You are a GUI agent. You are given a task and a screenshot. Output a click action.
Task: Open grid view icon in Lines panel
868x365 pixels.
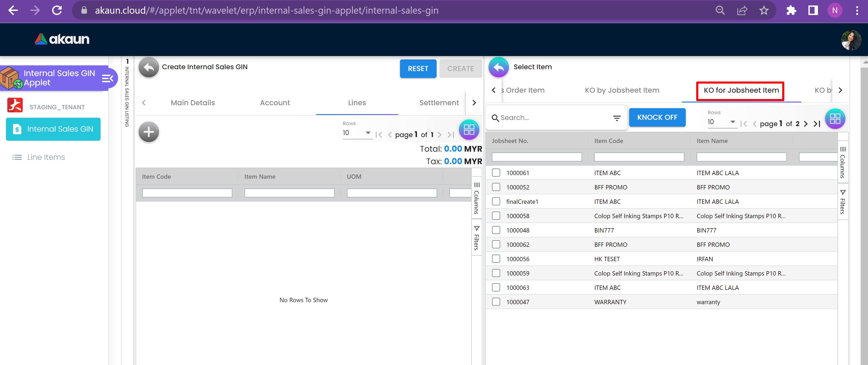click(x=469, y=130)
